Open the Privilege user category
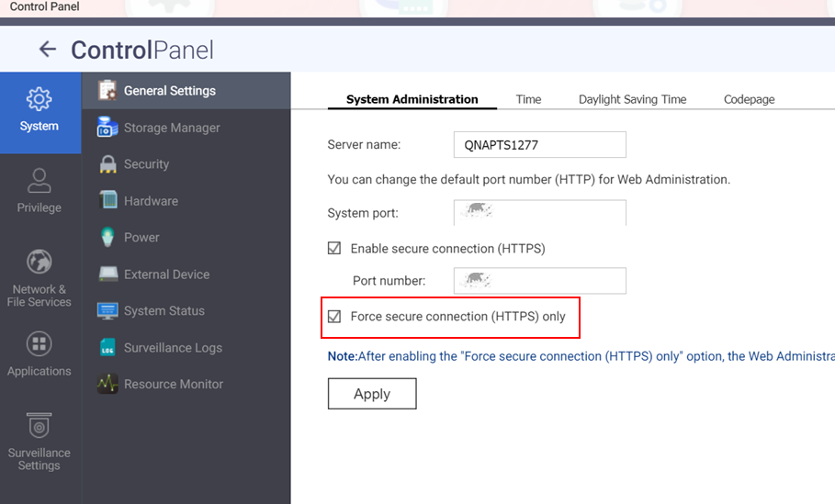Image resolution: width=835 pixels, height=504 pixels. 39,191
